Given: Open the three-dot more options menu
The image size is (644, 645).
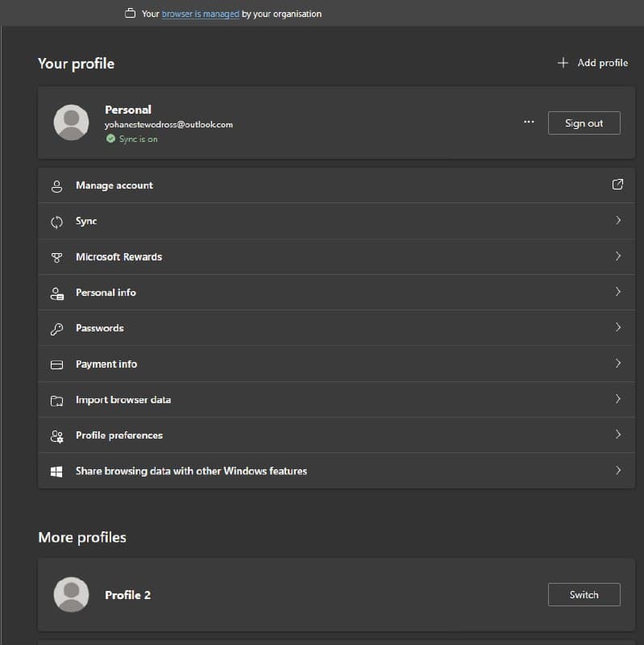Looking at the screenshot, I should 529,122.
